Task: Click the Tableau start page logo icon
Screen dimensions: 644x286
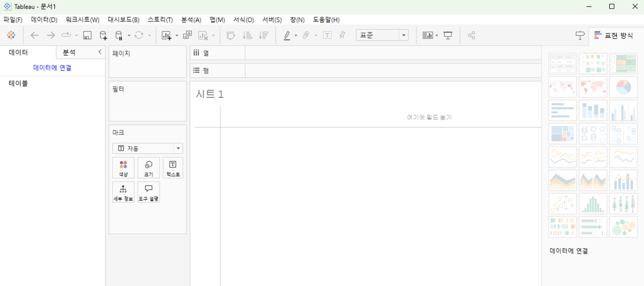Action: coord(11,35)
